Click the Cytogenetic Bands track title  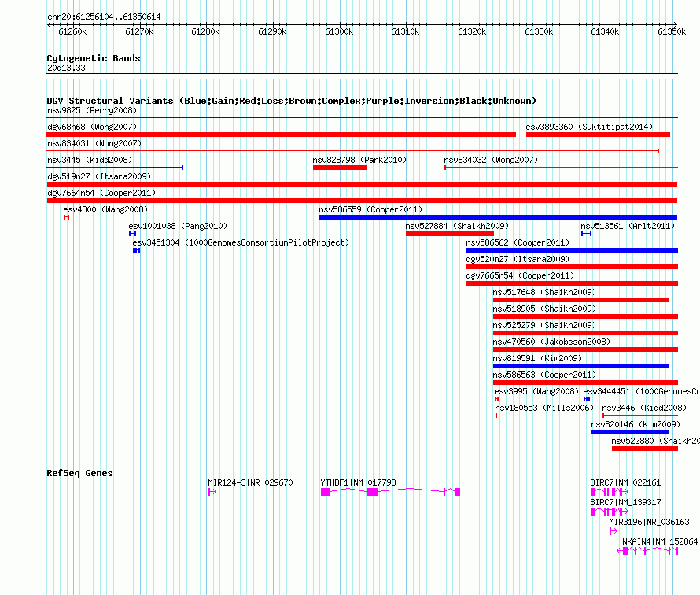pos(94,58)
